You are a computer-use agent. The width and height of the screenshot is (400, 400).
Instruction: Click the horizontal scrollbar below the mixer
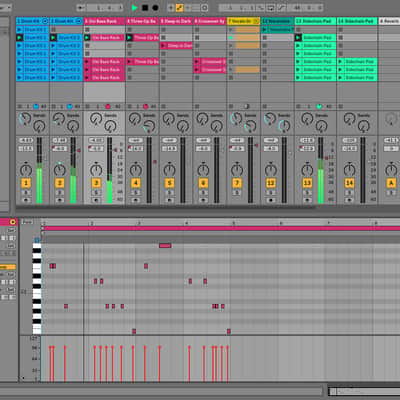click(165, 207)
